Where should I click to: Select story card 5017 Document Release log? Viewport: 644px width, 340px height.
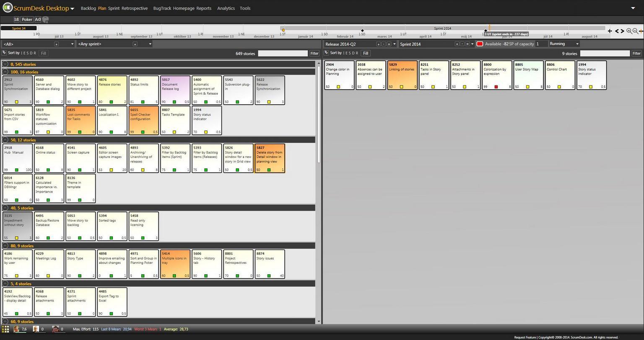[175, 90]
